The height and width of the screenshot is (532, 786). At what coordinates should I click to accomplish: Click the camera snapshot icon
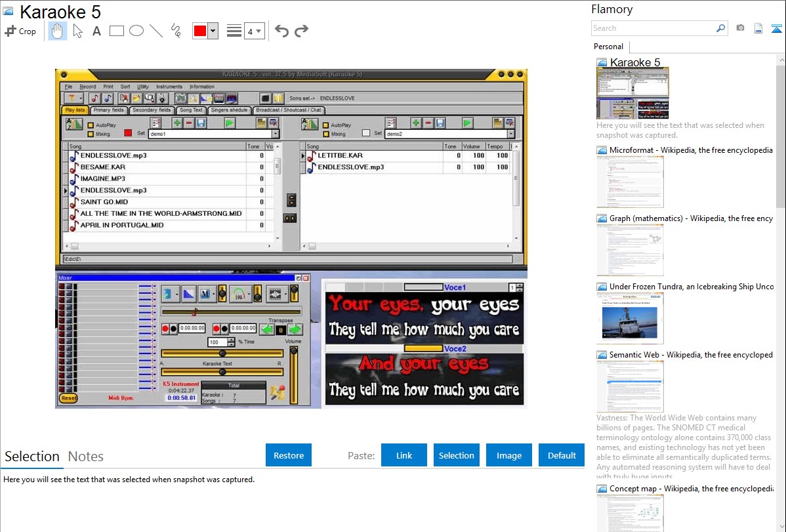[x=740, y=28]
